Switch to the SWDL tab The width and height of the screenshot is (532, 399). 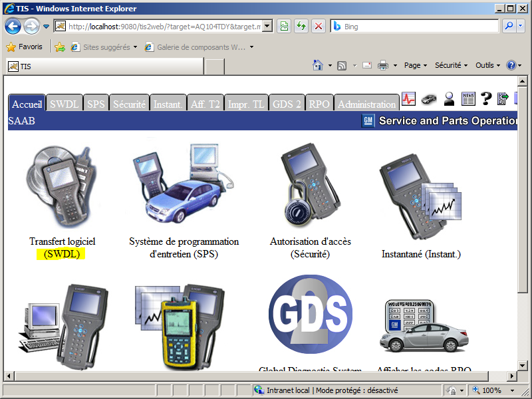[x=64, y=103]
